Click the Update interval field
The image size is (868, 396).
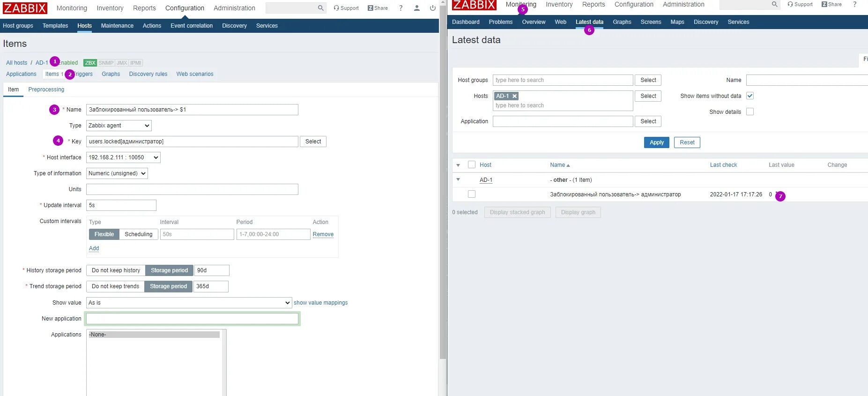(x=121, y=205)
